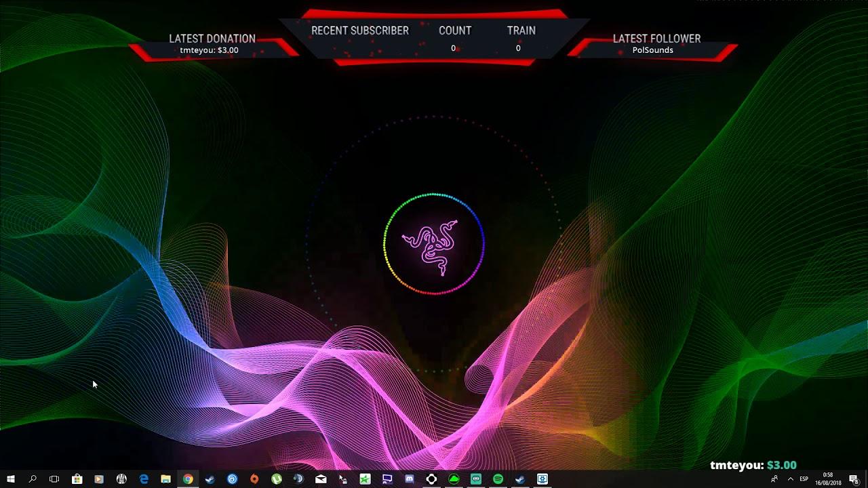Click the LATEST DONATION overlay label

212,39
